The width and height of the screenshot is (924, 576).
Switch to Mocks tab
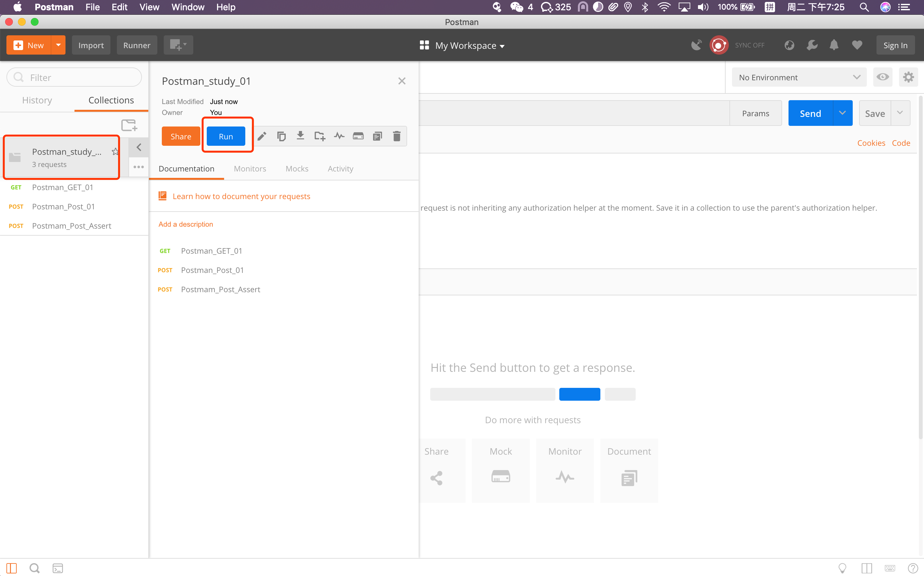pyautogui.click(x=297, y=168)
